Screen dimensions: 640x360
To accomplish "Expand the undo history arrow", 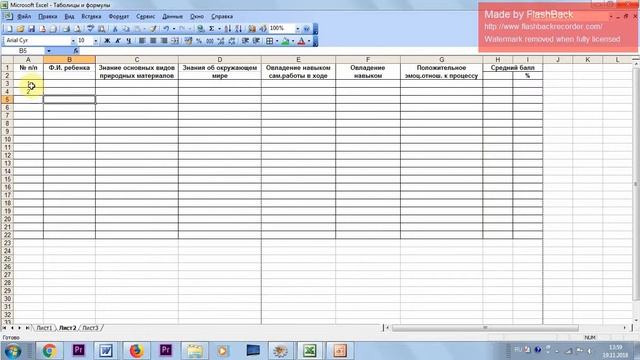I will pyautogui.click(x=174, y=29).
